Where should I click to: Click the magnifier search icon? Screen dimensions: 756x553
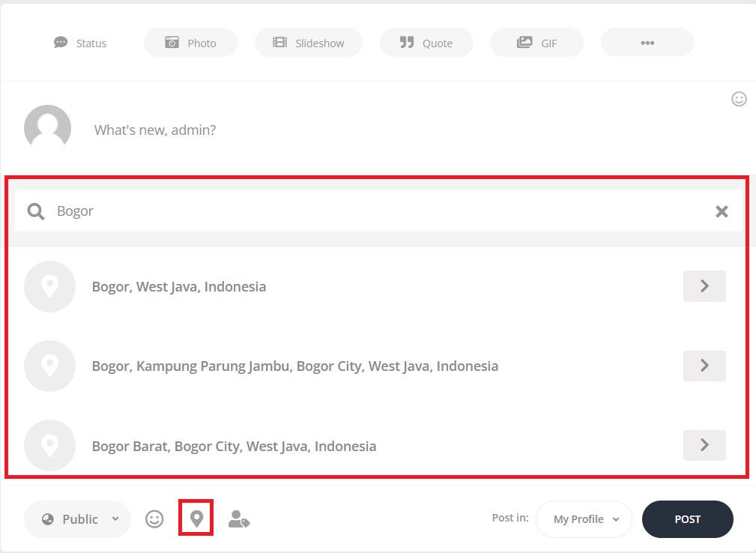coord(36,211)
